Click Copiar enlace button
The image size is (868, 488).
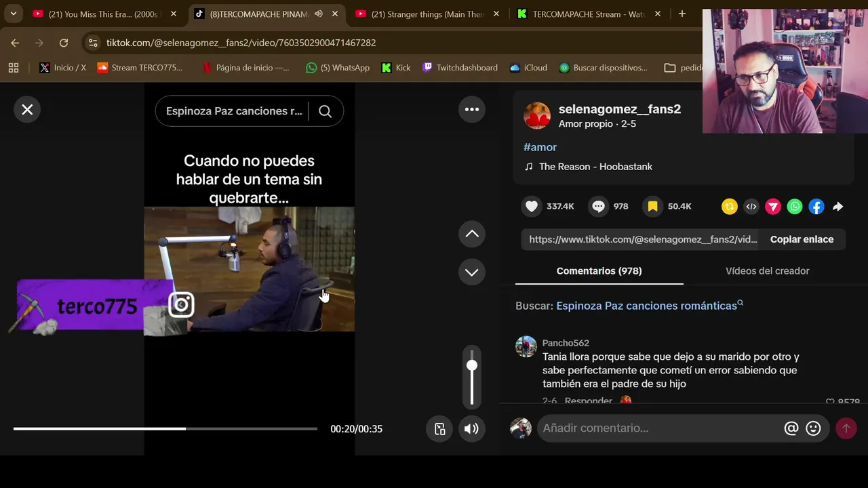pyautogui.click(x=802, y=239)
